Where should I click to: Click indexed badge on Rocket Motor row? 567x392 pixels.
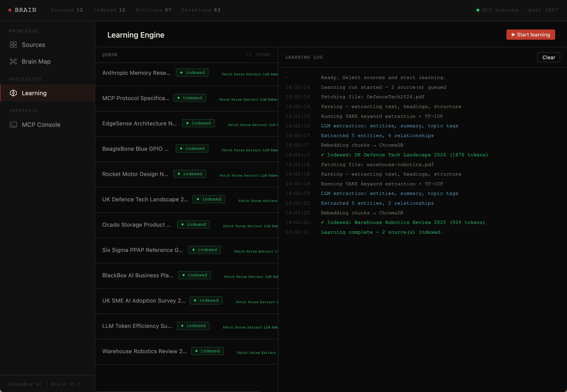click(190, 174)
